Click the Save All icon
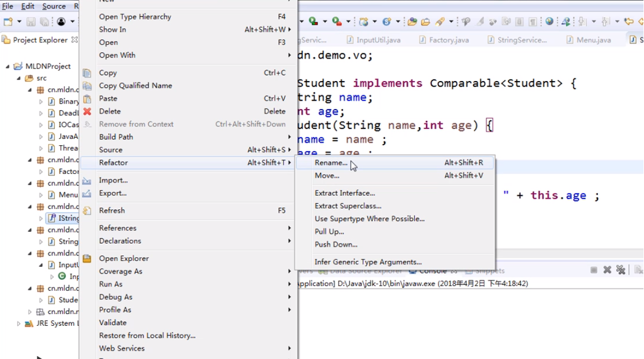644x359 pixels. 45,22
